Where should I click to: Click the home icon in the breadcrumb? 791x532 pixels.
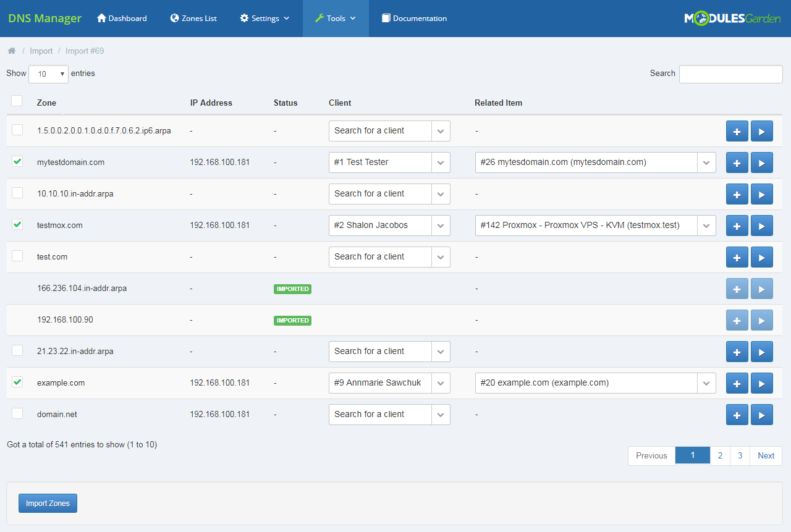[12, 51]
